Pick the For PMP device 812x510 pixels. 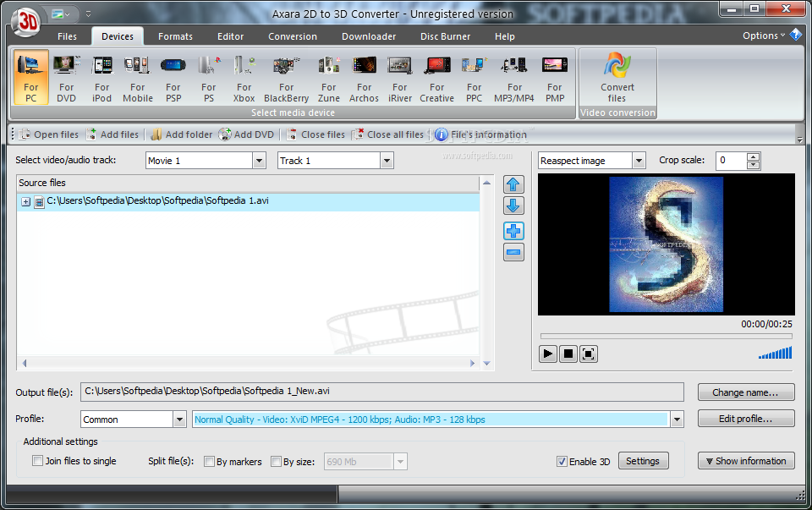pos(555,78)
